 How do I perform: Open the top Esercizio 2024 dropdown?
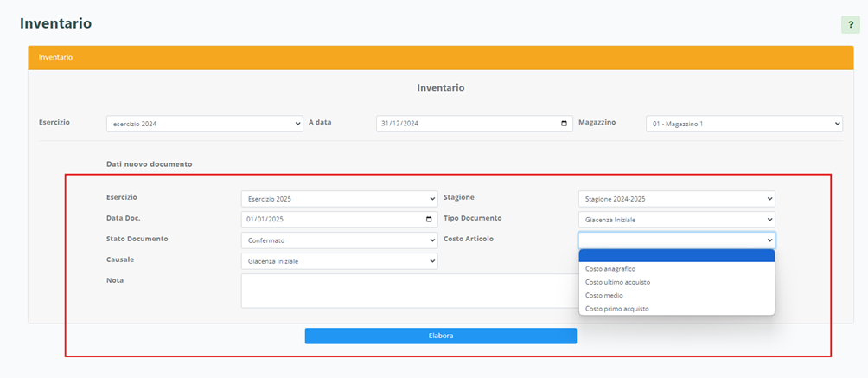pos(204,124)
